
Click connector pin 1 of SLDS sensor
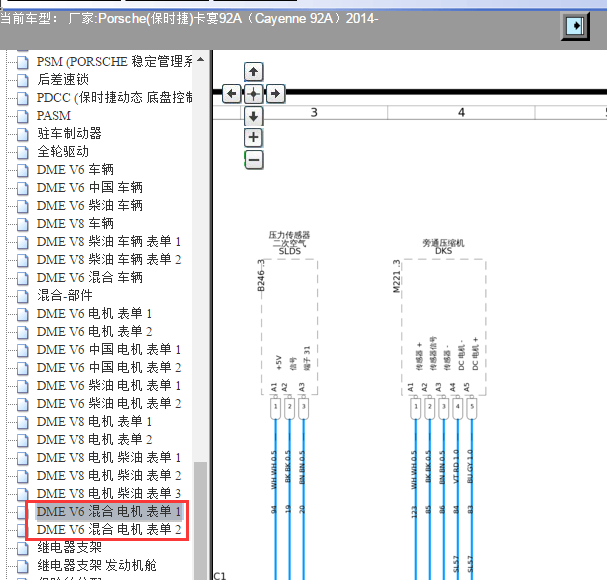pyautogui.click(x=275, y=408)
